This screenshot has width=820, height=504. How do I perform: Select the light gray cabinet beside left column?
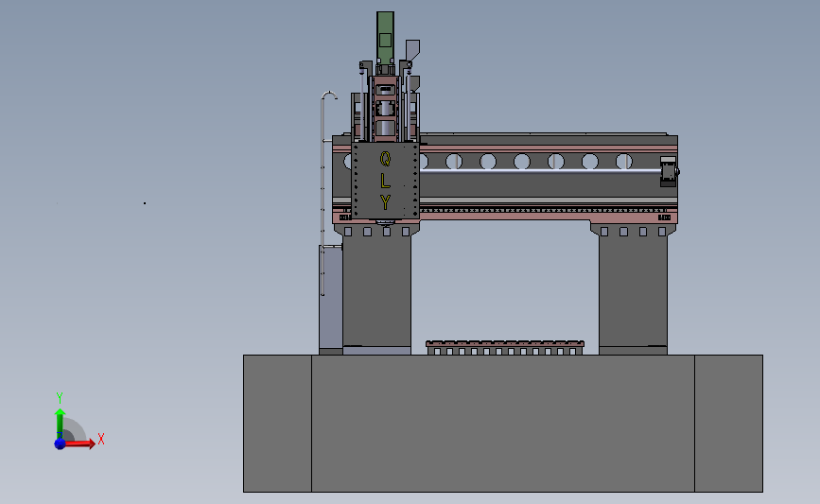pos(331,299)
